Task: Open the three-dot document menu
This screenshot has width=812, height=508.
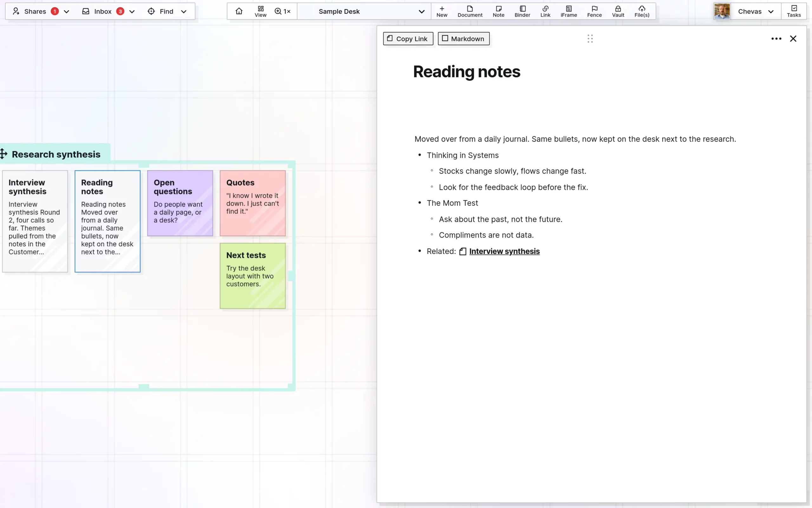Action: pyautogui.click(x=776, y=39)
